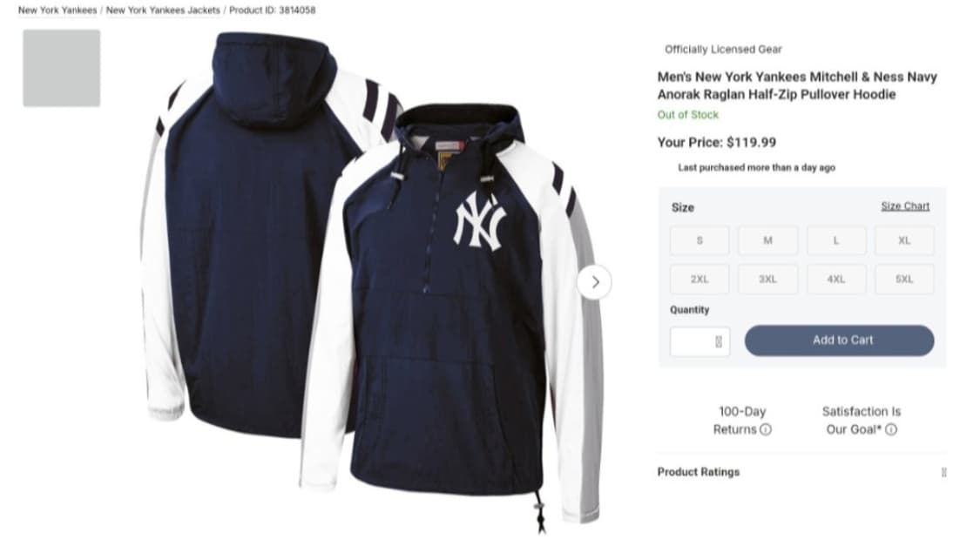The image size is (980, 546).
Task: Go to New York Yankees breadcrumb
Action: pyautogui.click(x=57, y=10)
